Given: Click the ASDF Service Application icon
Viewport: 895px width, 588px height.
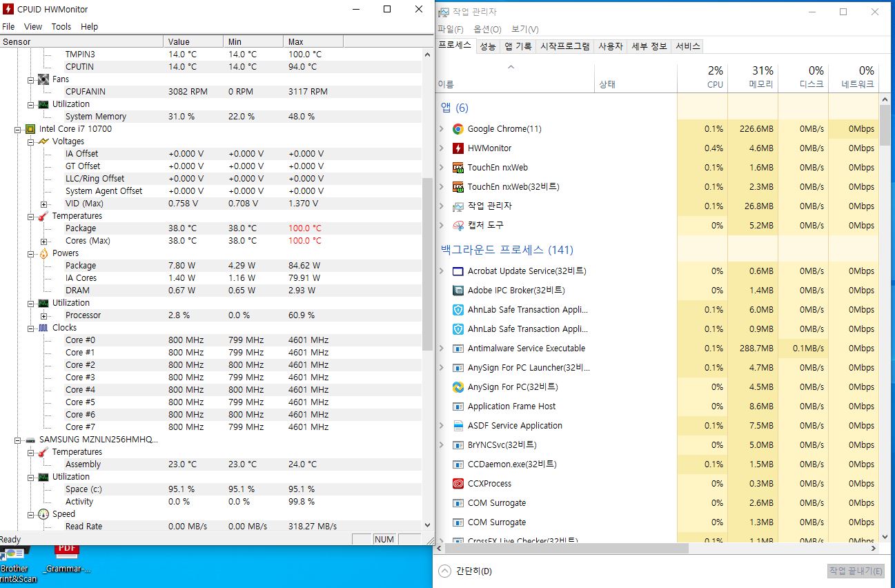Looking at the screenshot, I should tap(458, 426).
